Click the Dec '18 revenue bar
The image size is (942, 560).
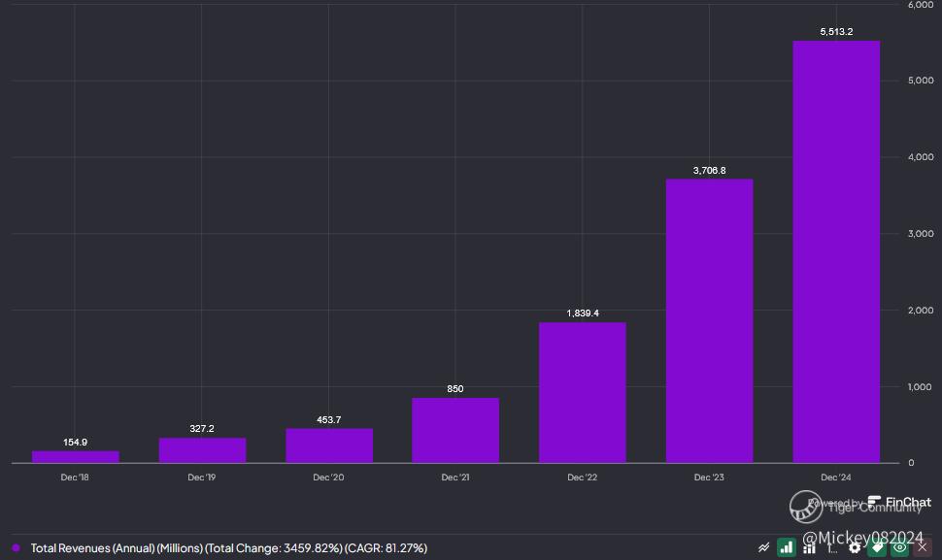75,457
